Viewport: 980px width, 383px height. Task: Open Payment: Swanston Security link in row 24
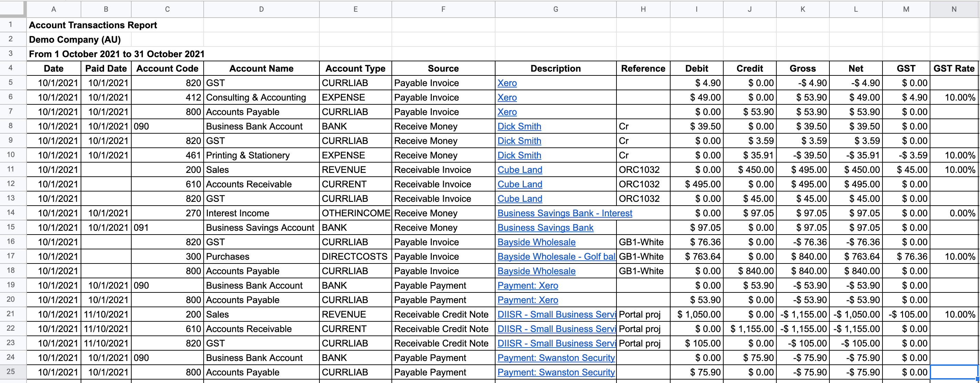556,358
